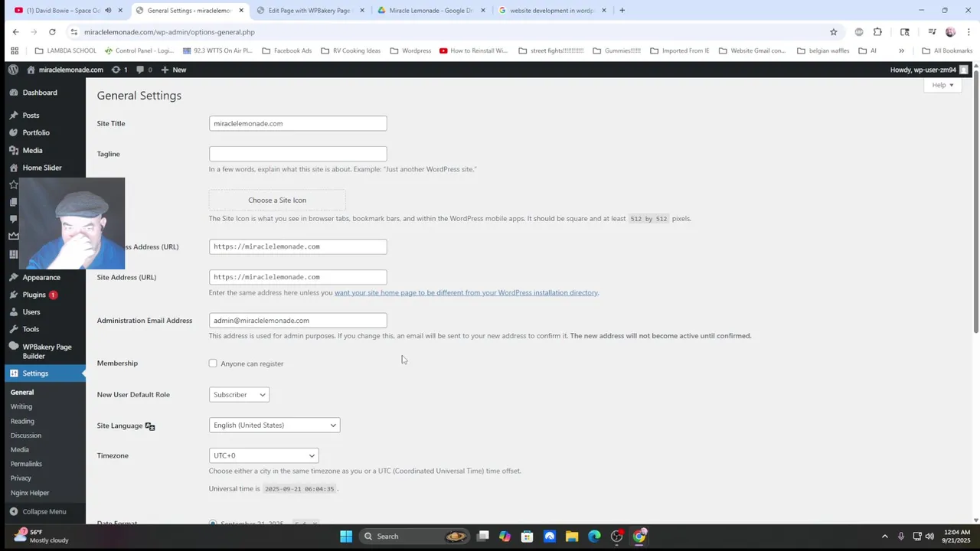Open All Bookmarks folder
The height and width of the screenshot is (551, 980).
point(947,51)
